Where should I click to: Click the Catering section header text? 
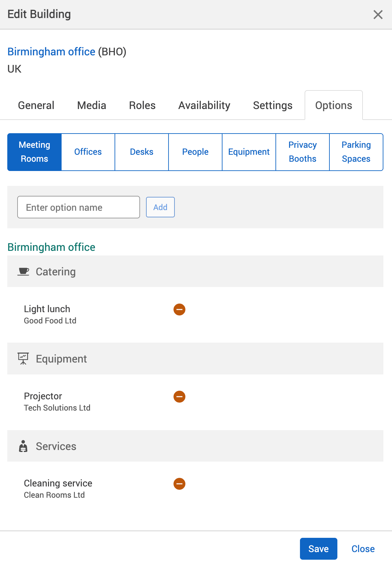[x=56, y=272]
